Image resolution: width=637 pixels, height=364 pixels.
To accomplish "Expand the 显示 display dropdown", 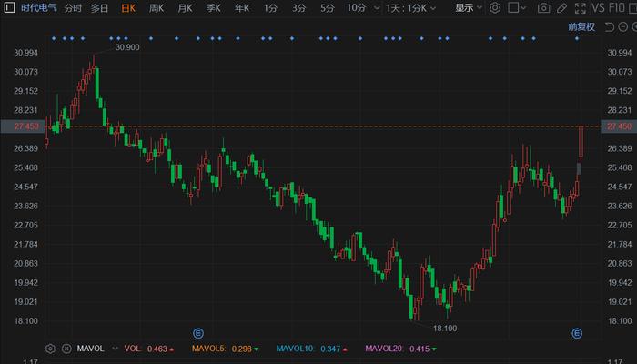I will point(469,7).
